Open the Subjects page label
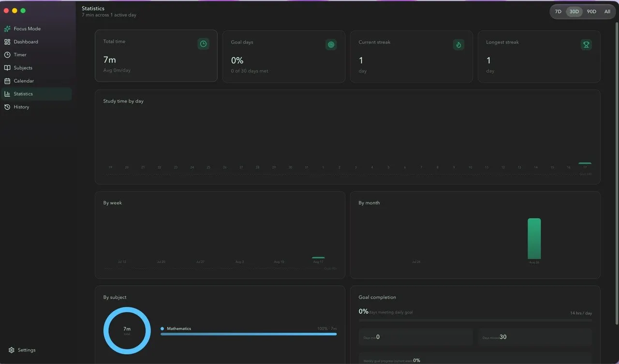Viewport: 619px width, 364px height. click(x=23, y=68)
